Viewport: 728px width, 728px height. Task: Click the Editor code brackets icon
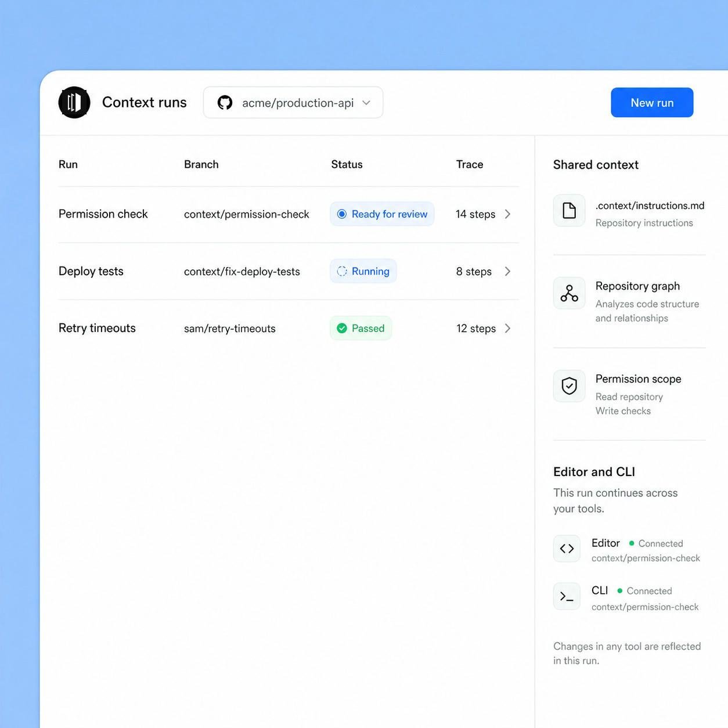click(x=567, y=549)
